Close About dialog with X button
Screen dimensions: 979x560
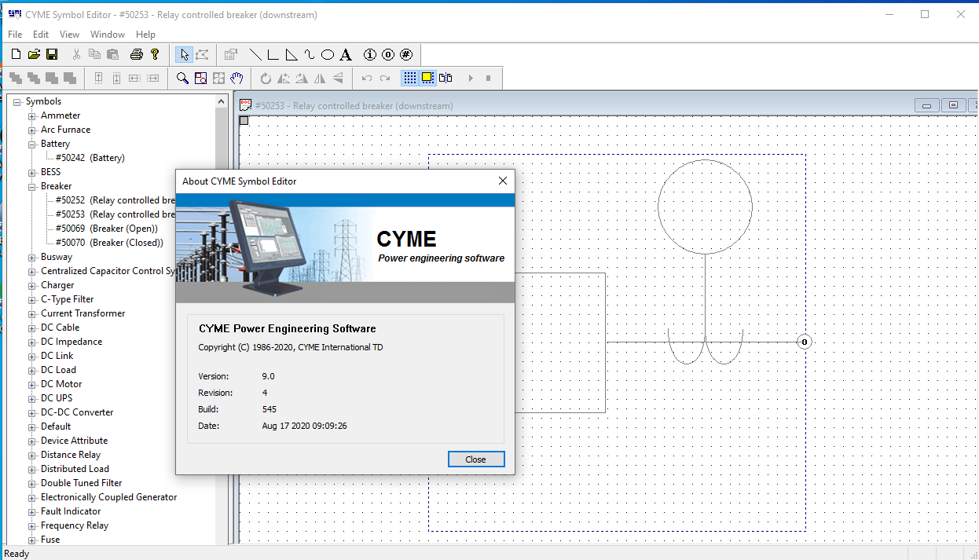[x=503, y=181]
